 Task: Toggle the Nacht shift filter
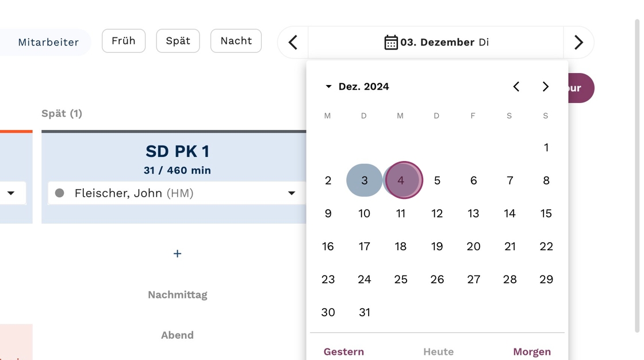point(236,41)
